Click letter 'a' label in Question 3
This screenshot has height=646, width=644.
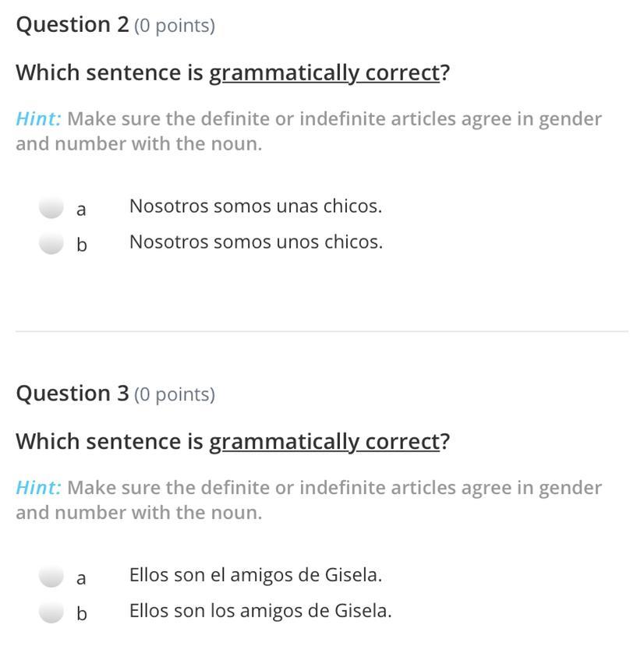point(82,577)
